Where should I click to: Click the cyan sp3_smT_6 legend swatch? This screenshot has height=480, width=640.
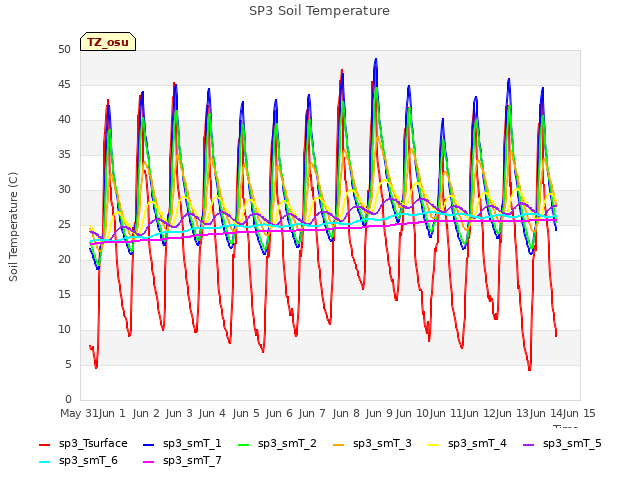(x=44, y=462)
